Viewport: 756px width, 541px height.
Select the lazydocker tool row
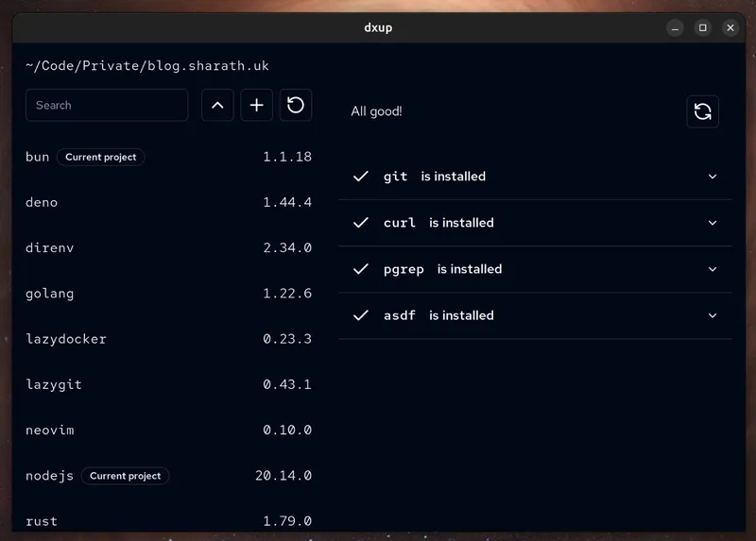click(x=169, y=339)
